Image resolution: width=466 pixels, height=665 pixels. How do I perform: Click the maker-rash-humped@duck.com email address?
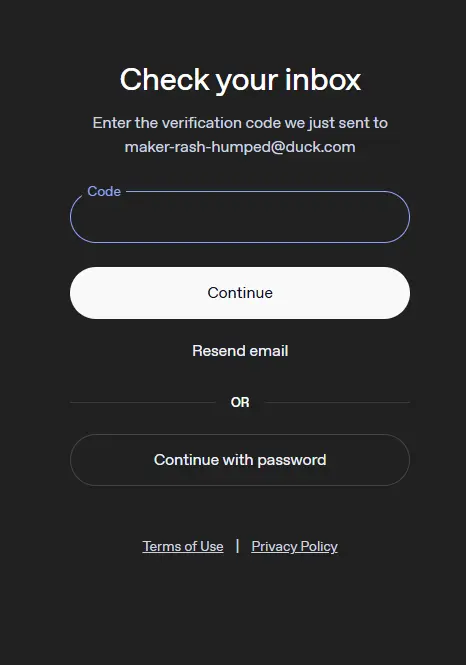[x=240, y=147]
